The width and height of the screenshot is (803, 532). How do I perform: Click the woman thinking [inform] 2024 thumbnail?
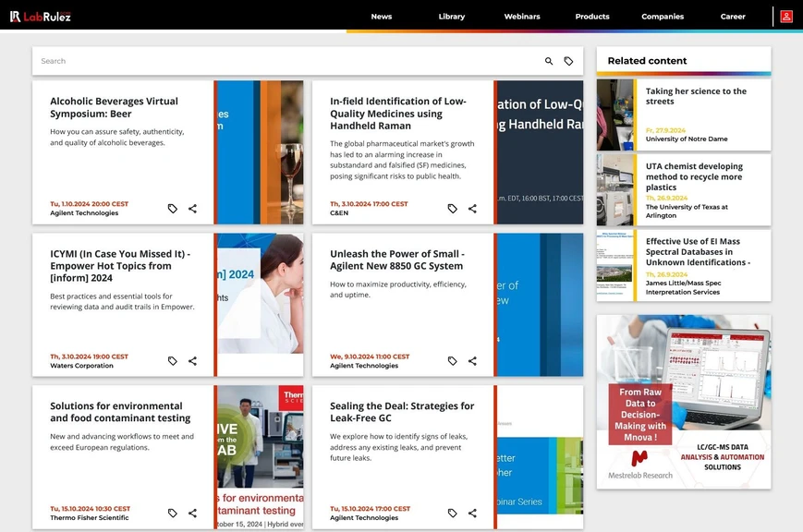click(x=261, y=305)
